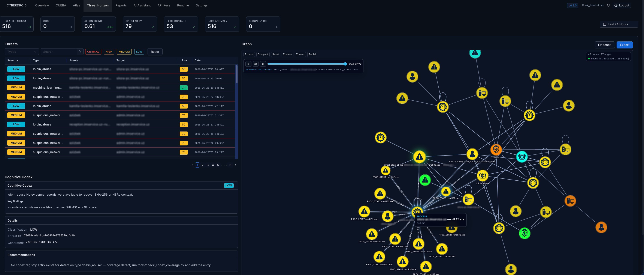The image size is (644, 275).
Task: Toggle the MEDIUM severity filter
Action: (x=124, y=52)
